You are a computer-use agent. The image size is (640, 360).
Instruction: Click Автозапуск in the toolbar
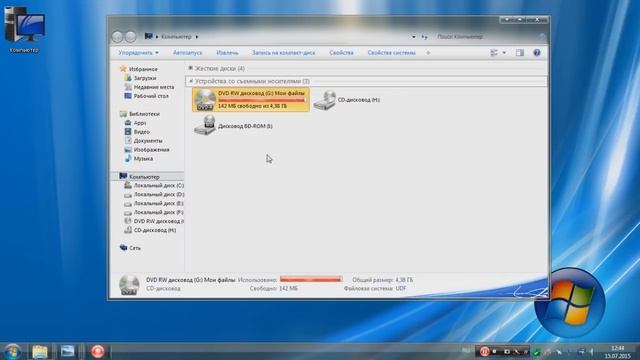click(187, 53)
